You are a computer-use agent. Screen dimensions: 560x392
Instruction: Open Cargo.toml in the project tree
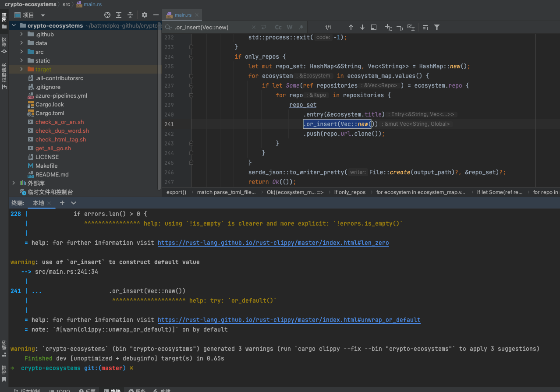50,113
